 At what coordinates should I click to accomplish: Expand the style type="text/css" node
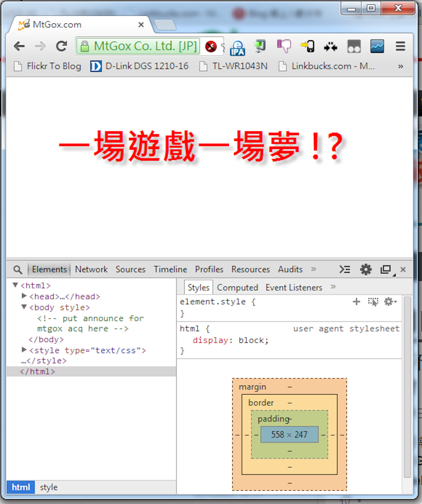(24, 350)
